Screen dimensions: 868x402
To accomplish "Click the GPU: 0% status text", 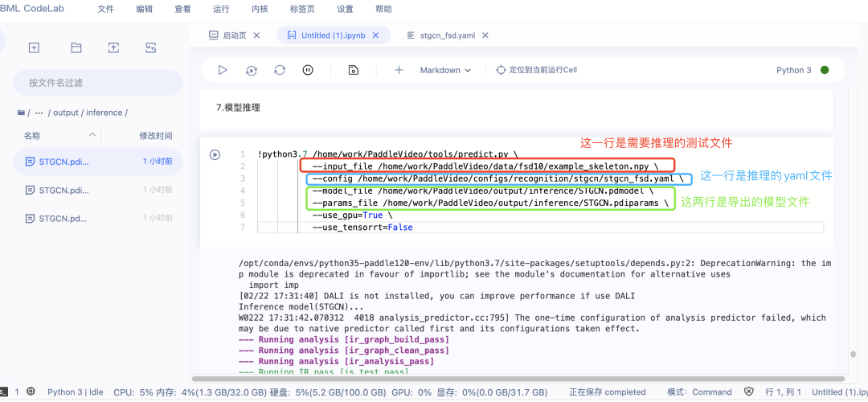I will click(x=411, y=392).
